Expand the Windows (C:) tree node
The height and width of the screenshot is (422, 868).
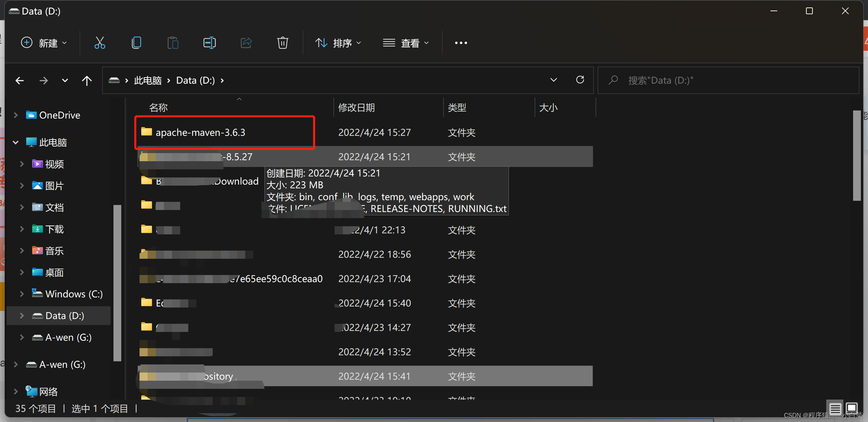coord(22,294)
